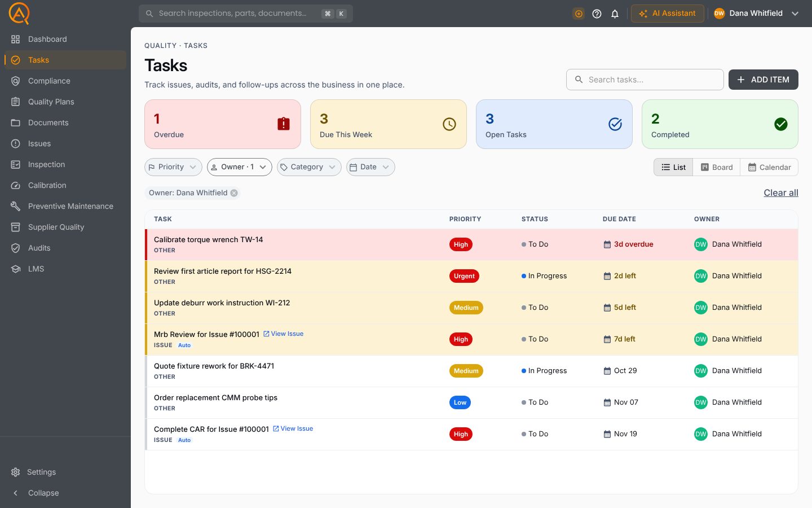Open the Dana Whitfield user menu

click(x=756, y=14)
